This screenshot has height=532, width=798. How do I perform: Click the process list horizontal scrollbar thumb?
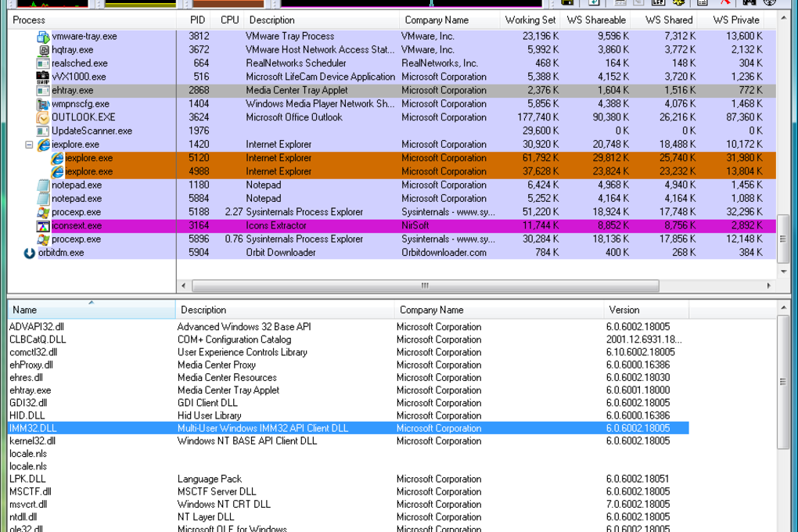click(426, 286)
